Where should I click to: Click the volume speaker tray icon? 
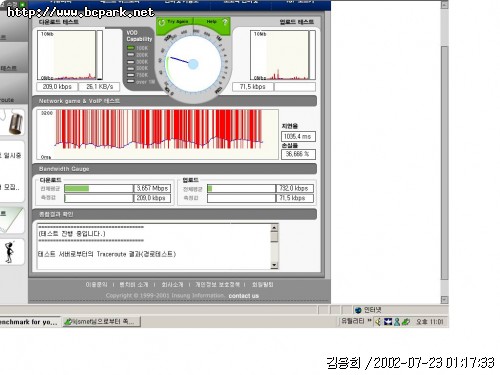[x=378, y=322]
